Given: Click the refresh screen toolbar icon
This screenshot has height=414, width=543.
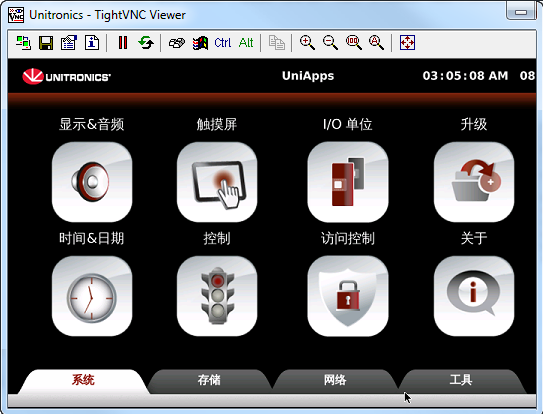Looking at the screenshot, I should (x=146, y=43).
